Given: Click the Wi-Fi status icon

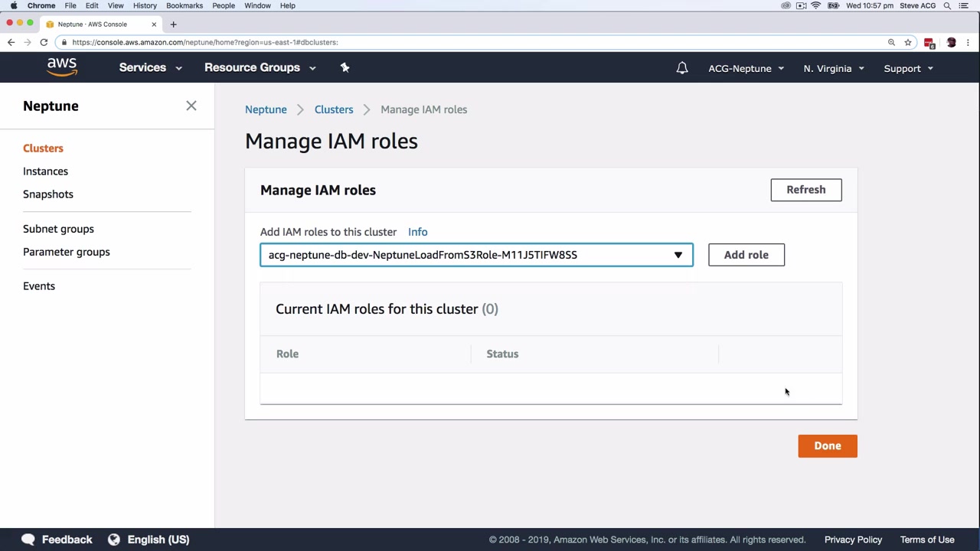Looking at the screenshot, I should 816,5.
